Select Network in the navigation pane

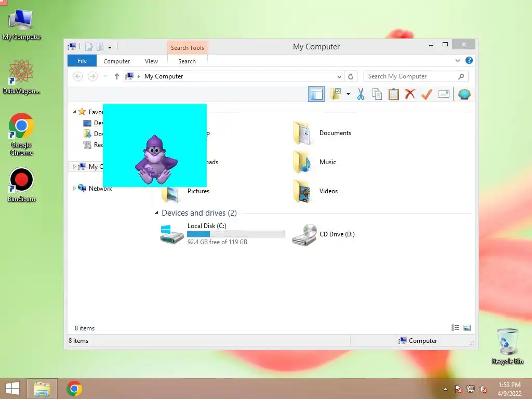100,188
